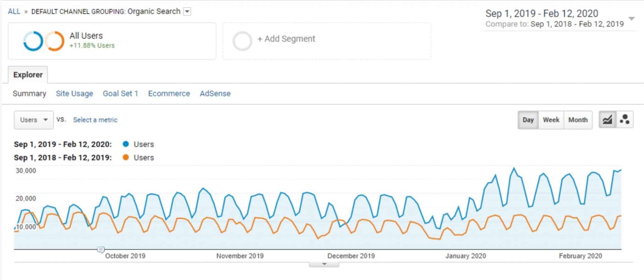Click the empty Add Segment circle
This screenshot has width=644, height=280.
coord(242,41)
